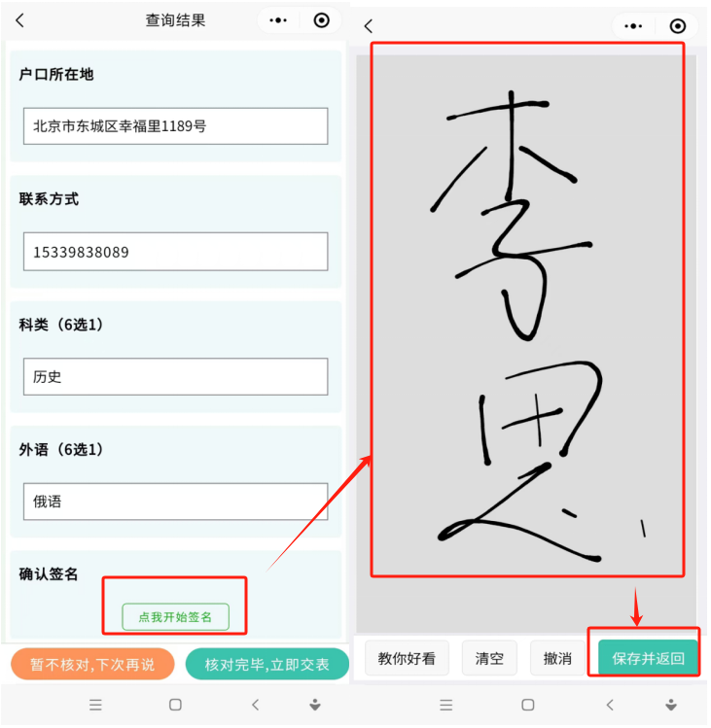This screenshot has width=711, height=728.
Task: Click 点我开始签名 to begin signing
Action: click(176, 617)
